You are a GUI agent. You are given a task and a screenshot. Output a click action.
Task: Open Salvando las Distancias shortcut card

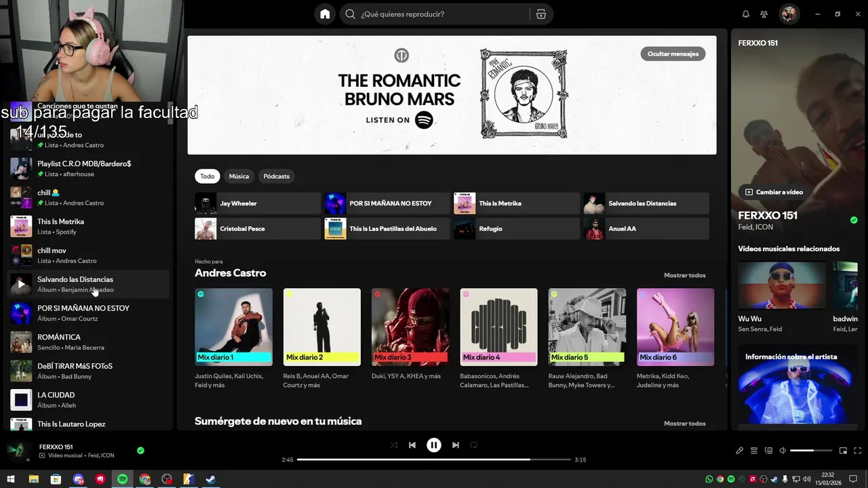click(x=646, y=203)
